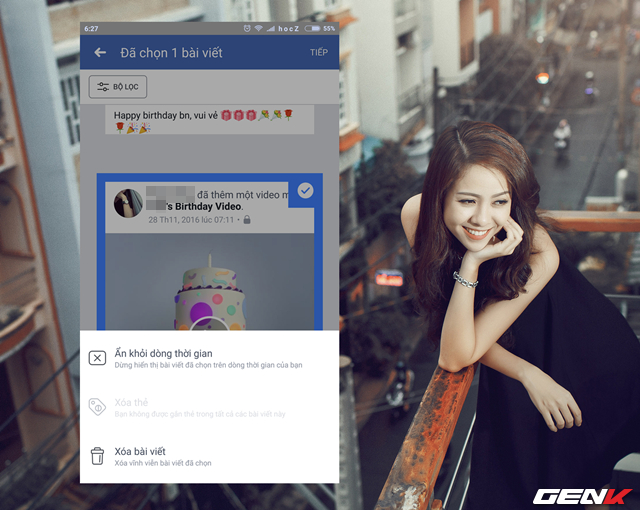Viewport: 640px width, 510px height.
Task: Tap the Đã chọn 1 bài viết title
Action: (171, 53)
